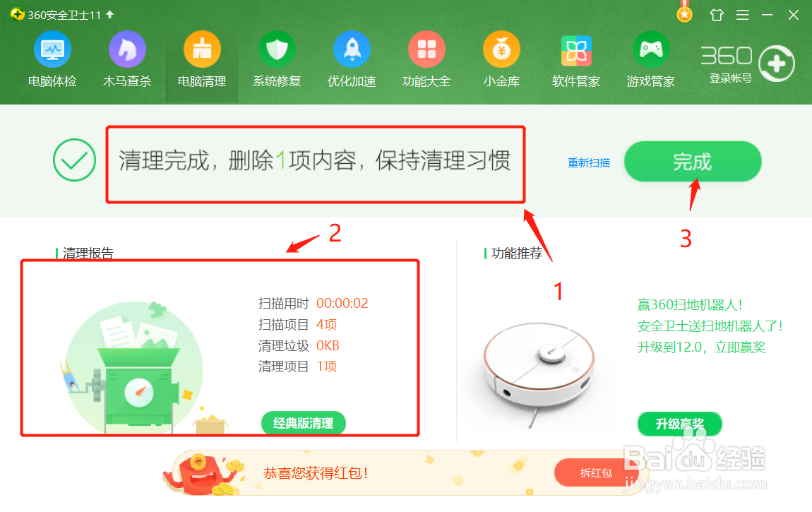Open the 软件管家 software manager icon
This screenshot has width=812, height=512.
coord(576,50)
